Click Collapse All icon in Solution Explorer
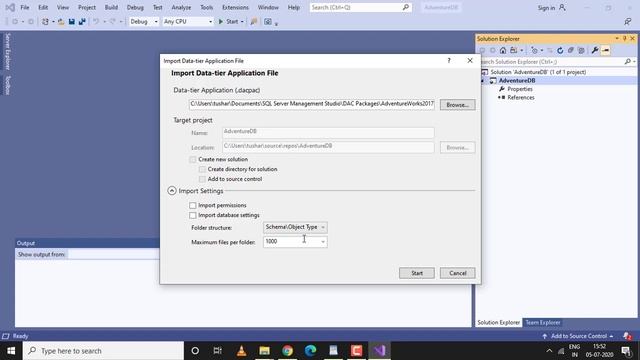Screen dimensions: 640x360 coord(571,50)
